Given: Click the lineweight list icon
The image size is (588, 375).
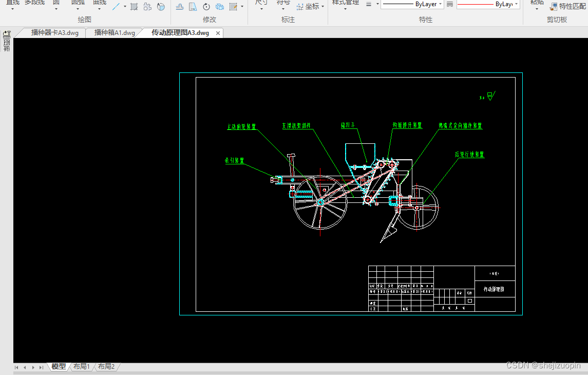Looking at the screenshot, I should 369,4.
